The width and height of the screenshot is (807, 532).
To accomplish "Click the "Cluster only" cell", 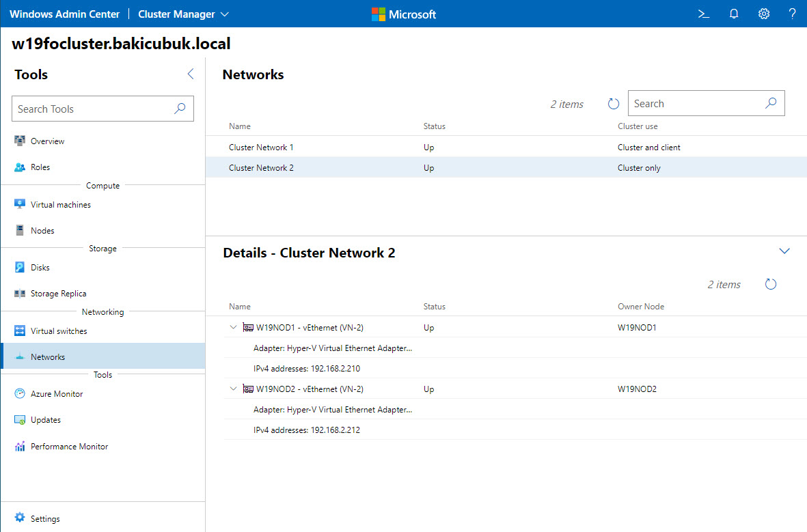I will pos(639,168).
